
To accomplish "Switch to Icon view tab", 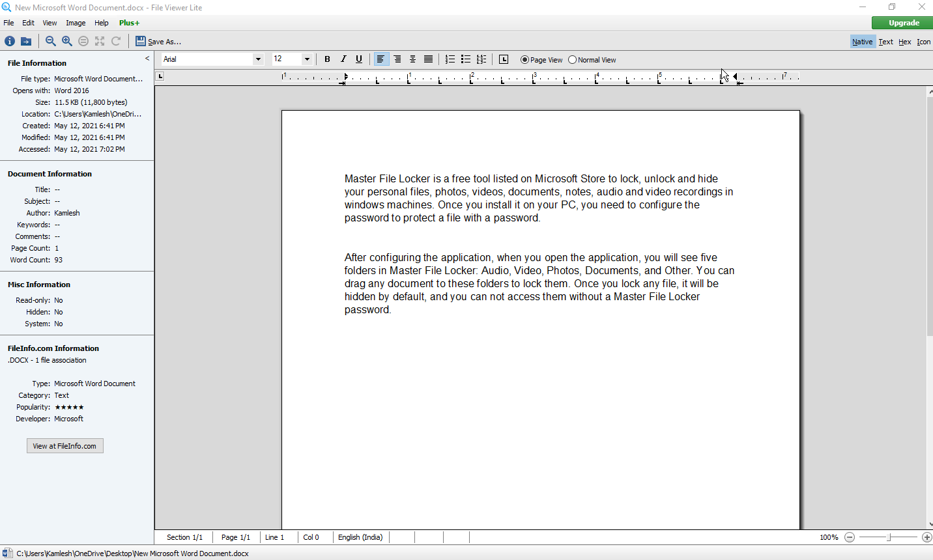I will pyautogui.click(x=923, y=42).
